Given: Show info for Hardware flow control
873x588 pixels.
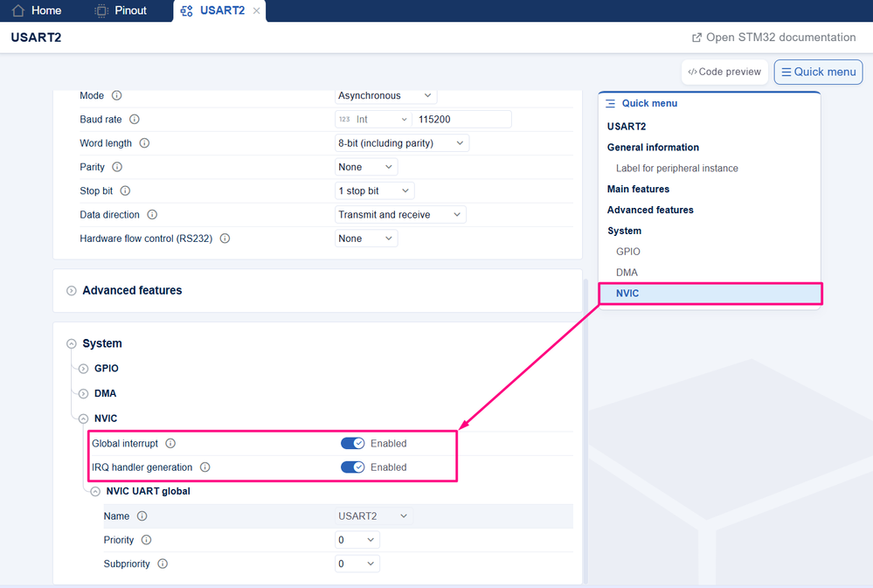Looking at the screenshot, I should 225,239.
